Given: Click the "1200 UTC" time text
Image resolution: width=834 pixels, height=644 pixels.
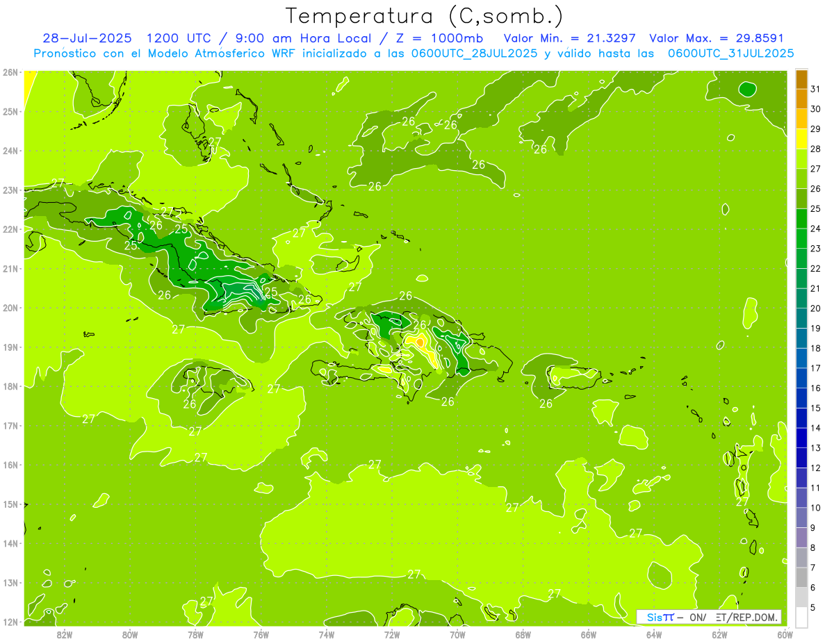Looking at the screenshot, I should (180, 38).
